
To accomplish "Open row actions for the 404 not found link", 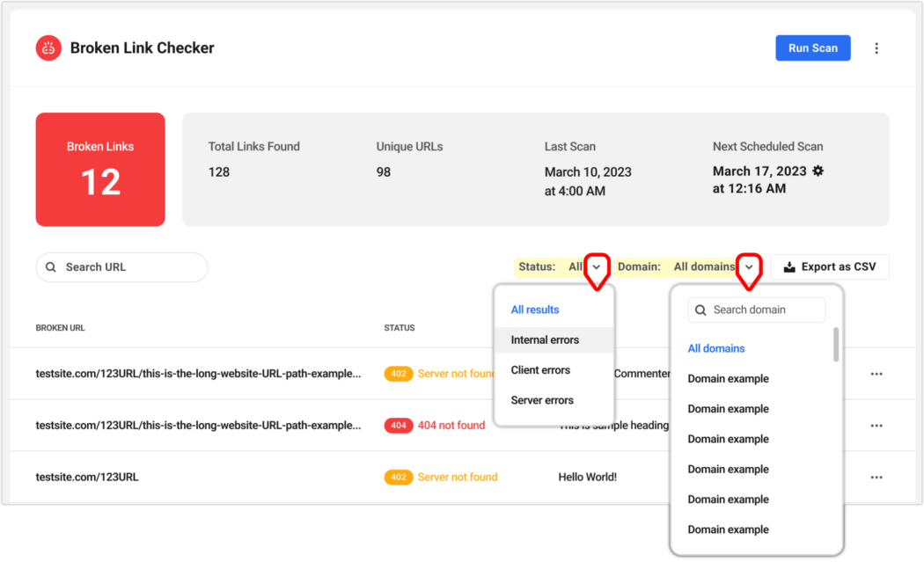I will coord(876,426).
